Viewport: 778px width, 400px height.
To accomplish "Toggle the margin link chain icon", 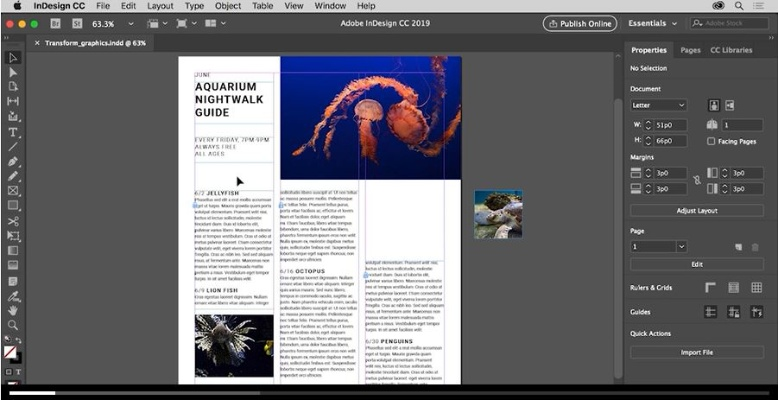I will (695, 181).
